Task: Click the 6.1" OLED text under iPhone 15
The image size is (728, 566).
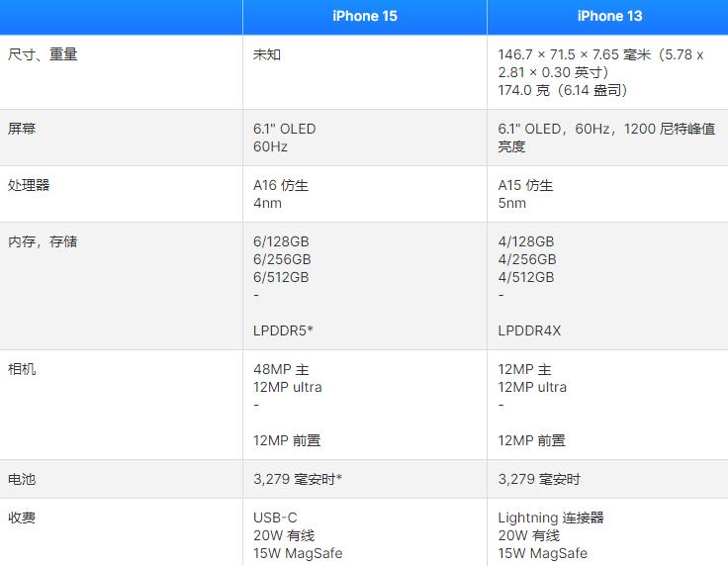Action: click(x=284, y=129)
